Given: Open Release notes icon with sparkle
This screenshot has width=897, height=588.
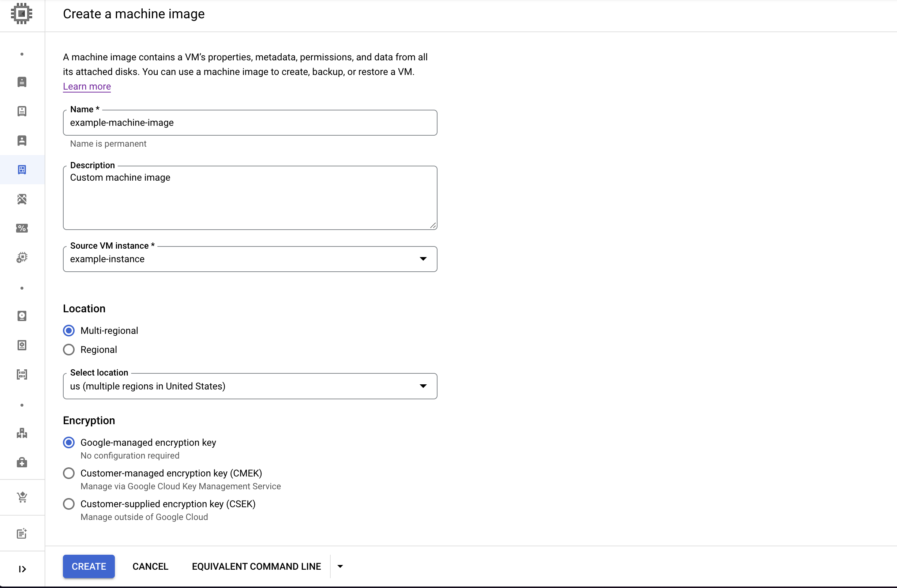Looking at the screenshot, I should pyautogui.click(x=22, y=534).
